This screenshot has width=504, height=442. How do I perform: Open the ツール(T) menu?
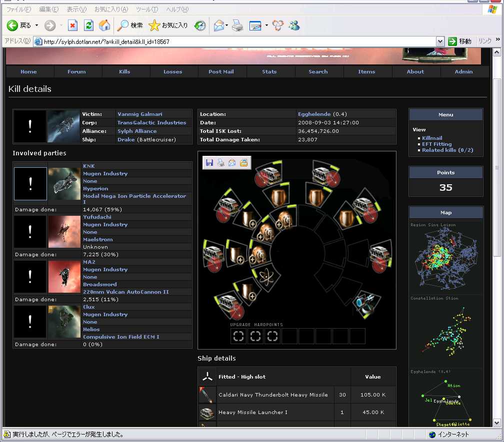click(147, 9)
